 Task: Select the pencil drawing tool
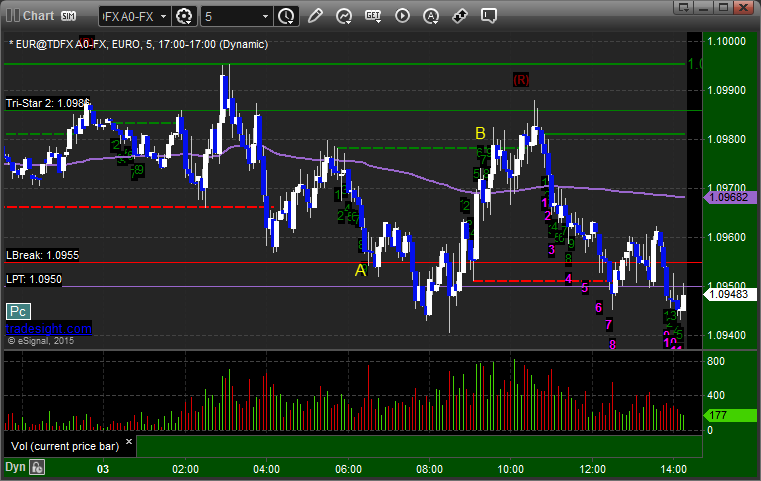pos(315,16)
